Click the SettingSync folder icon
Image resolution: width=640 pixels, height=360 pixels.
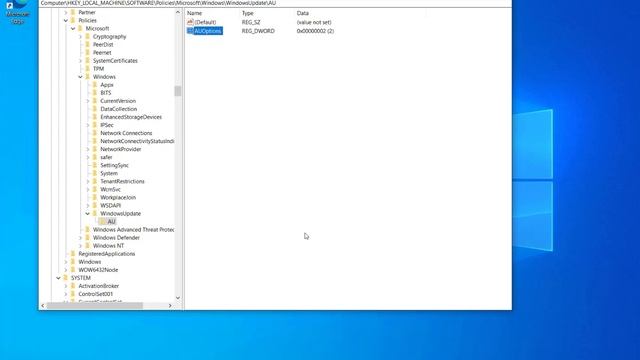click(x=95, y=165)
